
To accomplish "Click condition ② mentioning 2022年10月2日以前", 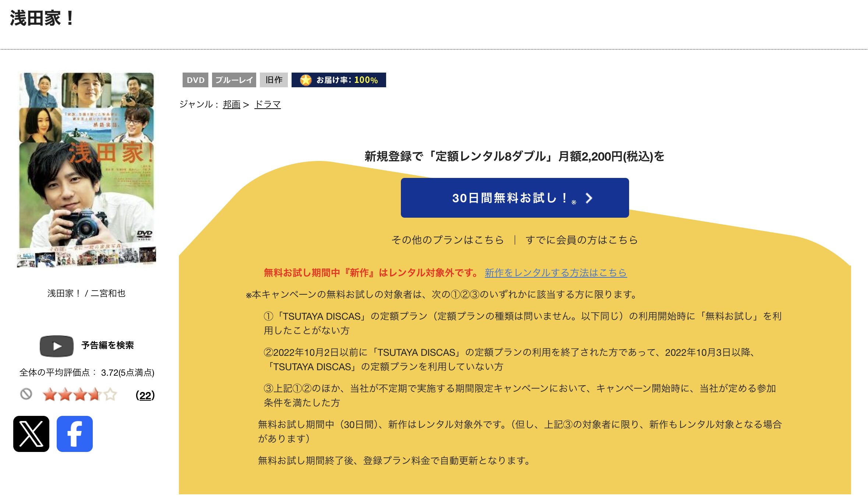I will point(509,359).
